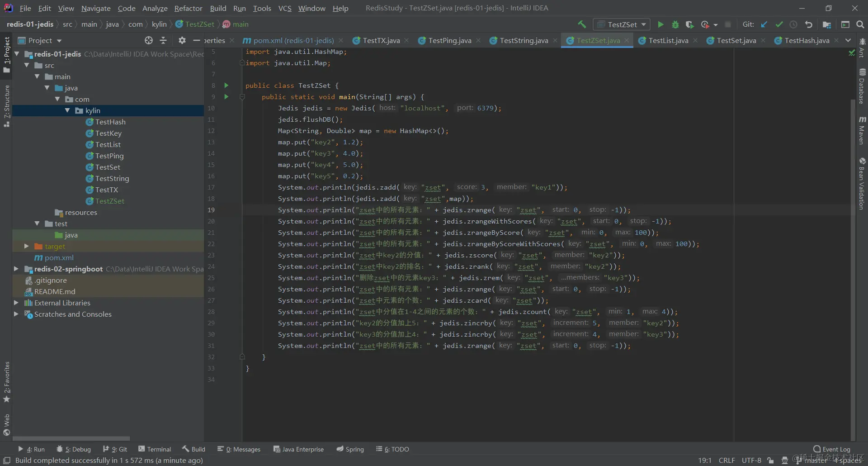868x466 pixels.
Task: Open the Bean Validation tool window
Action: tap(862, 183)
